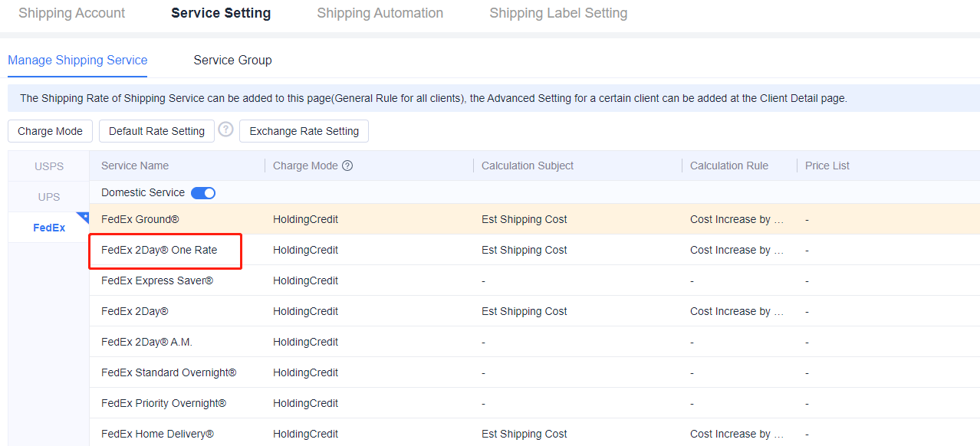Open Shipping Label Setting tab
The height and width of the screenshot is (446, 980).
pyautogui.click(x=558, y=13)
